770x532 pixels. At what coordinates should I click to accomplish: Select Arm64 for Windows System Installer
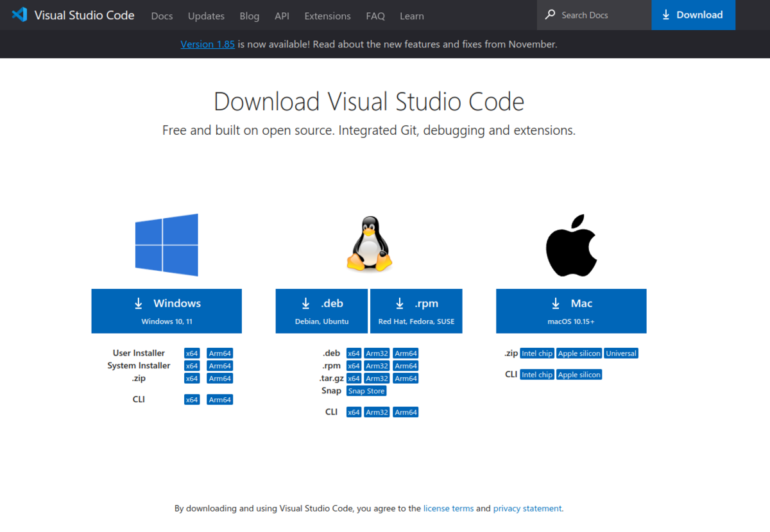pos(219,366)
